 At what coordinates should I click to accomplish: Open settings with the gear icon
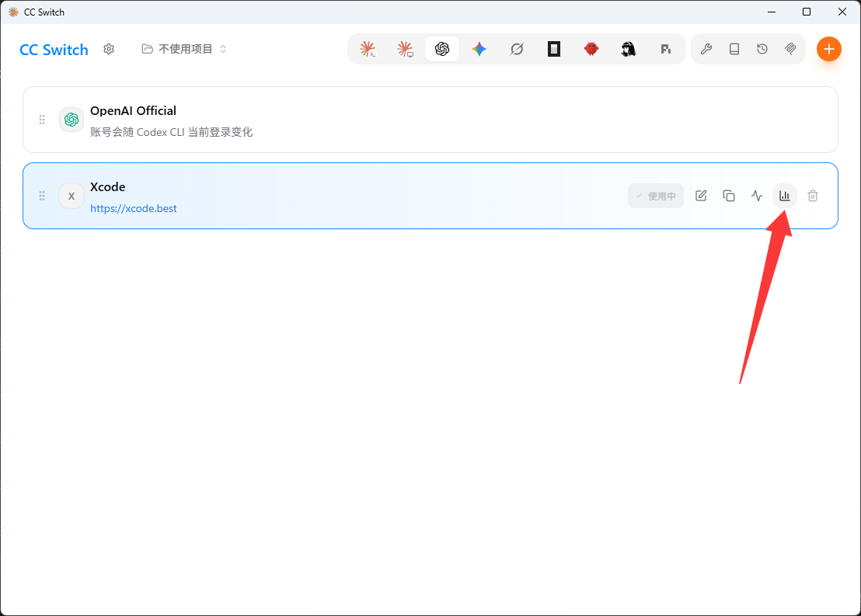pos(109,50)
